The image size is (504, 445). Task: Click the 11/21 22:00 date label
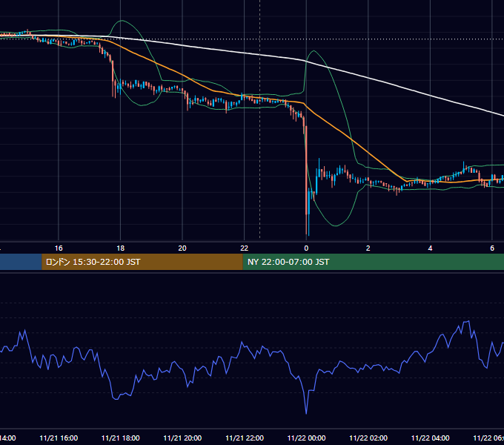pyautogui.click(x=245, y=438)
